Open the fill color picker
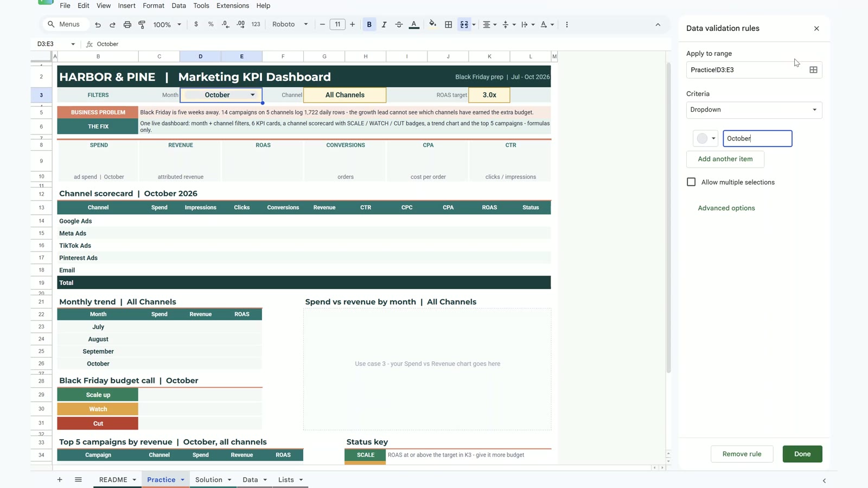Screen dimensions: 868x488 click(x=432, y=24)
